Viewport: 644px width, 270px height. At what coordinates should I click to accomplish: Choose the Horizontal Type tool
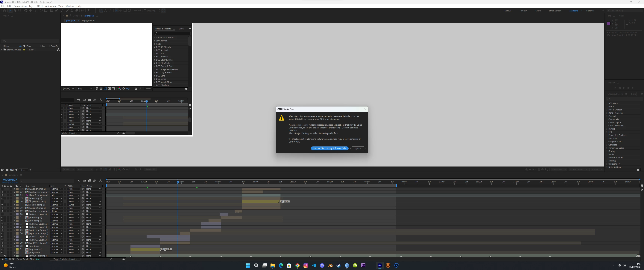point(61,10)
